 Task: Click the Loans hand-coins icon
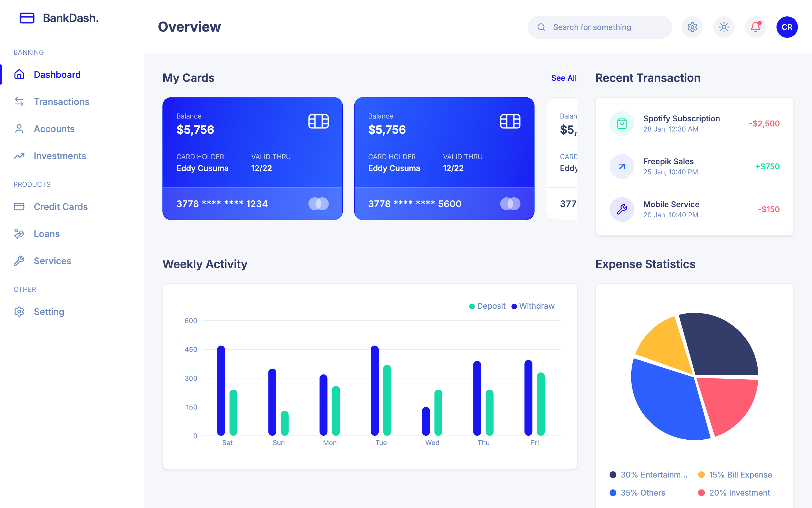(19, 233)
